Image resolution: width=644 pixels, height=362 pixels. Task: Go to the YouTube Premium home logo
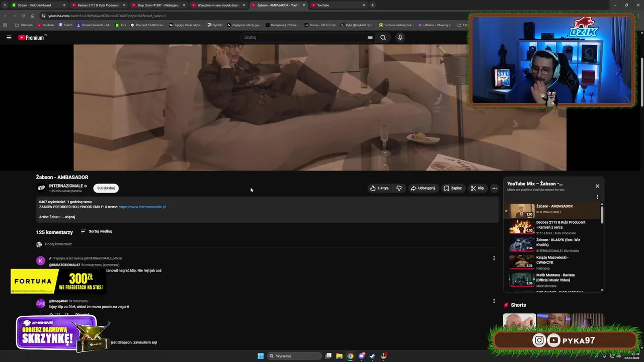pos(32,37)
